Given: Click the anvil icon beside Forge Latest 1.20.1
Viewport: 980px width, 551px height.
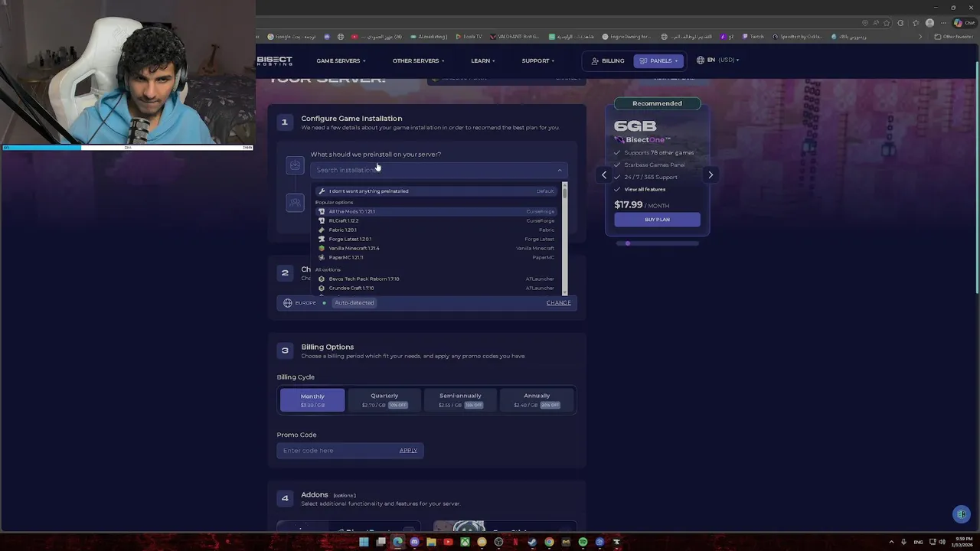Looking at the screenshot, I should 322,239.
